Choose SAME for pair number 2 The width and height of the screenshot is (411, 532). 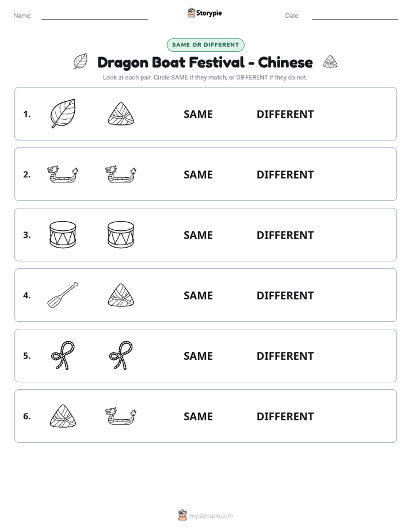coord(198,174)
